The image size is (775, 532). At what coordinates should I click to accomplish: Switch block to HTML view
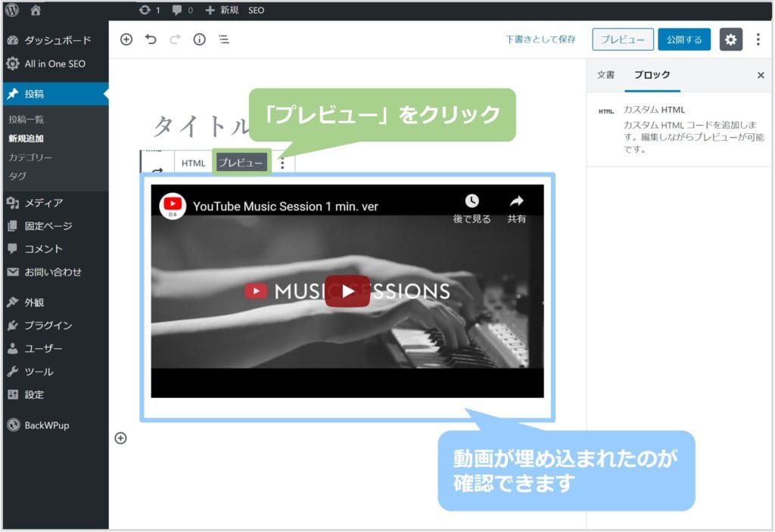point(193,163)
